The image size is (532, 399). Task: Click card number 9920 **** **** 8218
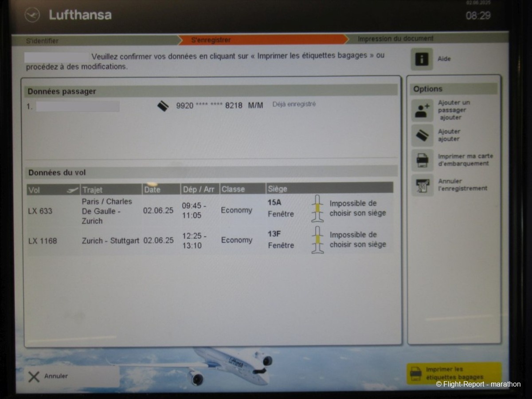(x=209, y=106)
